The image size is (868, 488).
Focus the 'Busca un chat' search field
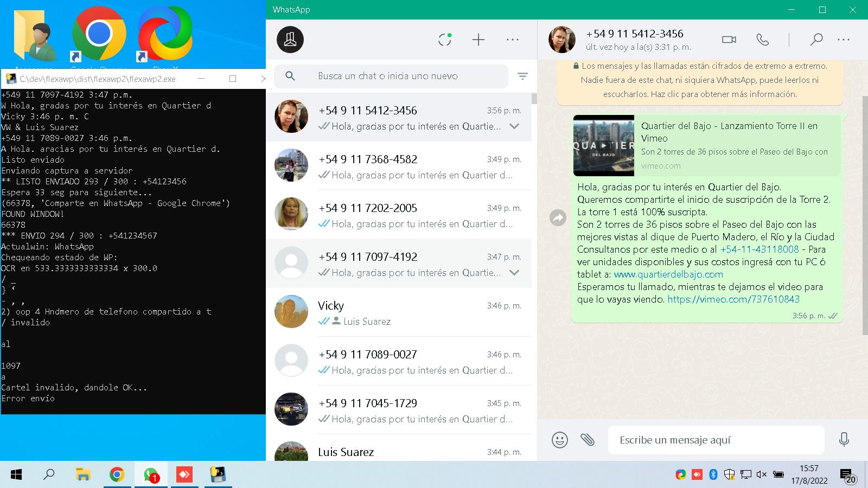tap(391, 76)
